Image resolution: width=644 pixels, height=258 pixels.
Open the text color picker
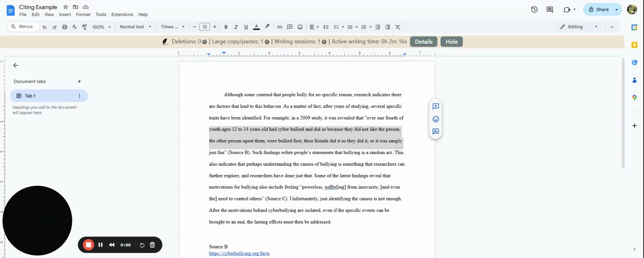pos(257,27)
